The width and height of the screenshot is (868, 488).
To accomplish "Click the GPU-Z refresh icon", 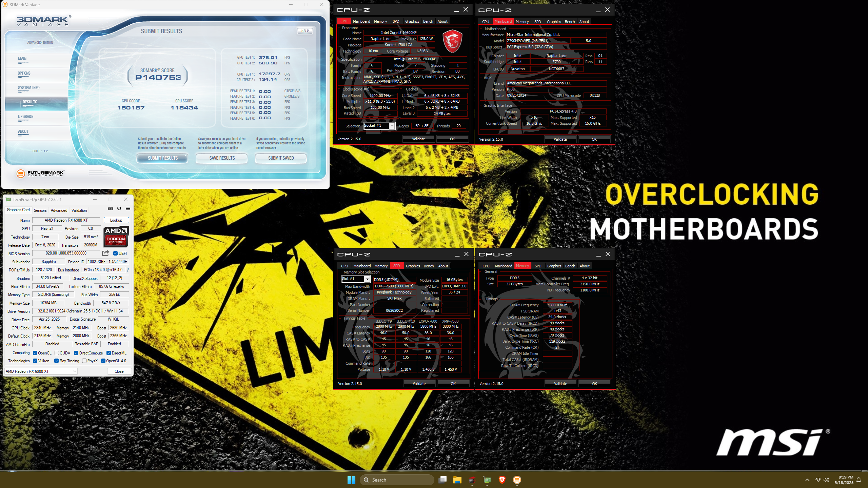I will 119,208.
